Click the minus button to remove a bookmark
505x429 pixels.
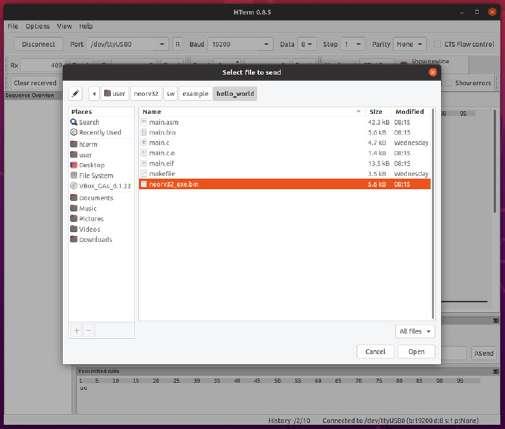click(89, 331)
